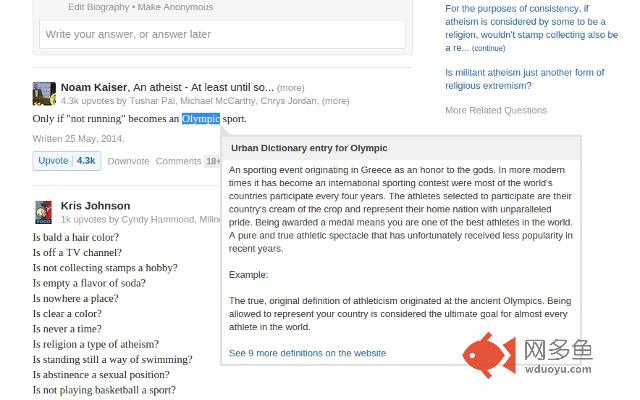Click the Make Anonymous link
Viewport: 640px width, 400px height.
point(175,7)
